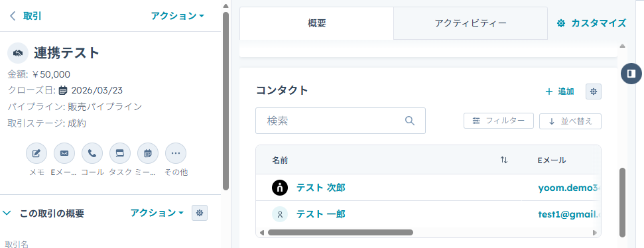Click the Eメール envelope icon
The height and width of the screenshot is (248, 644).
coord(64,154)
